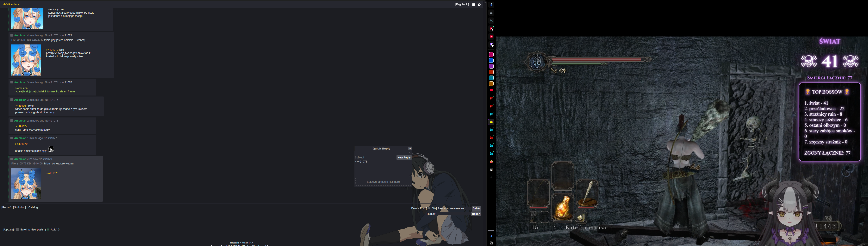Viewport: 868px width, 246px height.
Task: Click the round character emblem by health bar
Action: pos(537,61)
